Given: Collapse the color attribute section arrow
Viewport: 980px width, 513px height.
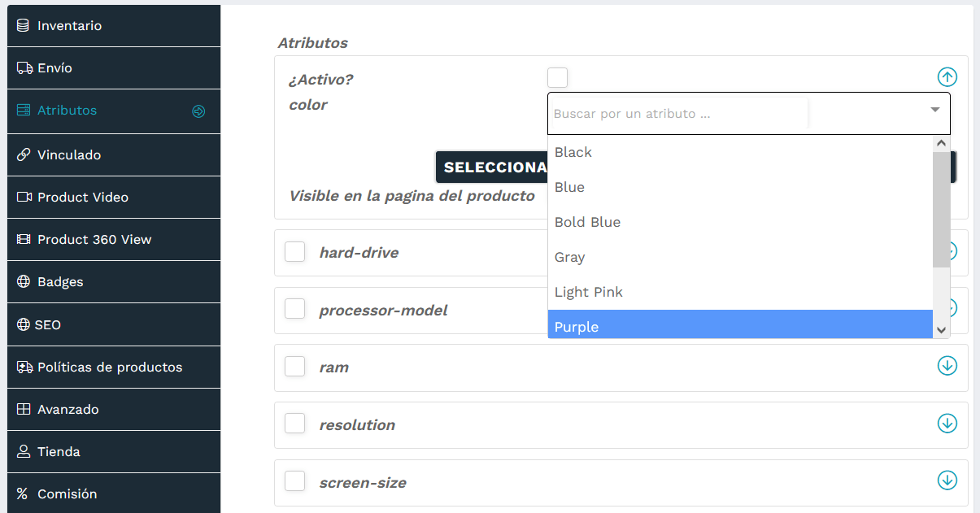Looking at the screenshot, I should click(947, 77).
